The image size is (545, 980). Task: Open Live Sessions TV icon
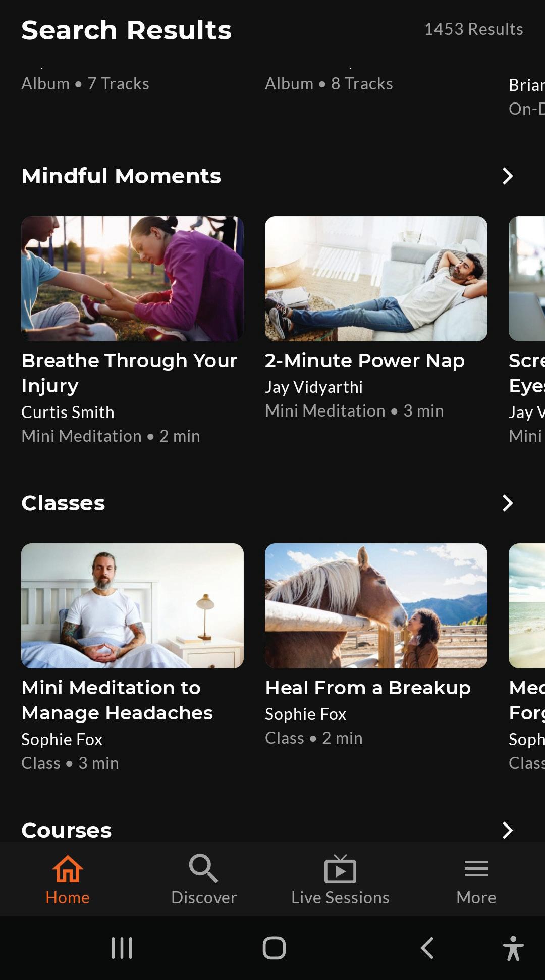(340, 868)
